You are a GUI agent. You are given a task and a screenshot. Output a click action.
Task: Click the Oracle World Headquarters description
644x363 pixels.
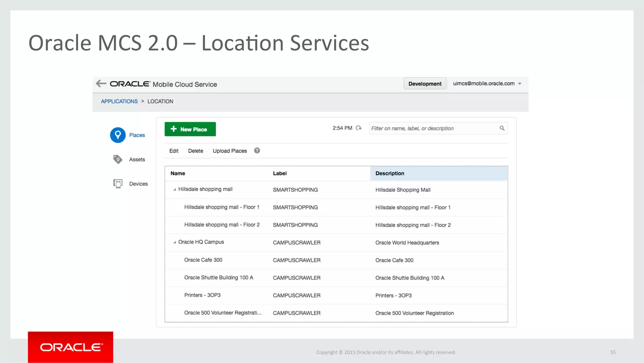tap(407, 242)
